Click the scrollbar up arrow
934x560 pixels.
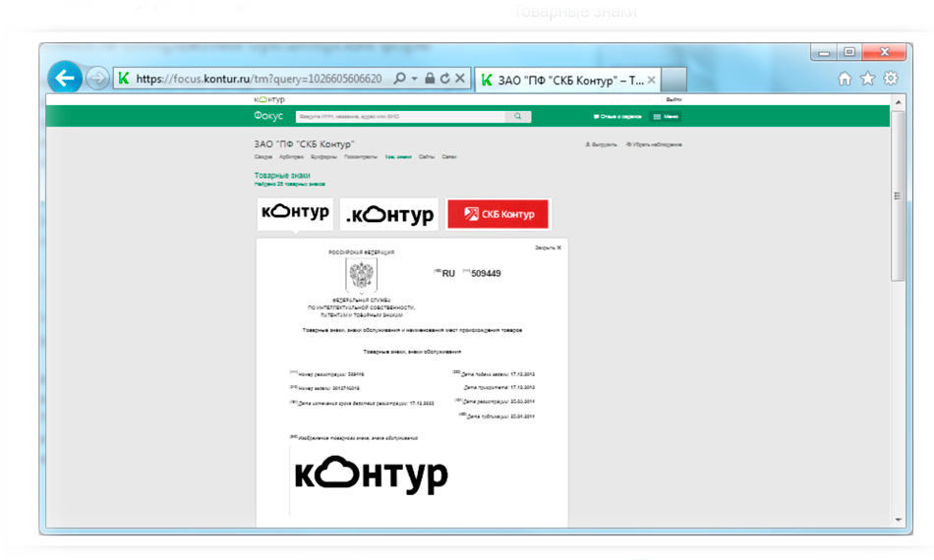pos(899,102)
